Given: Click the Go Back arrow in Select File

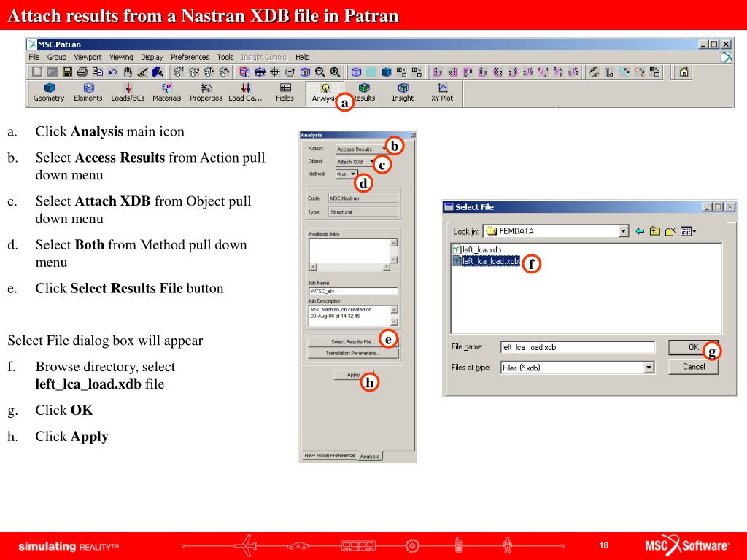Looking at the screenshot, I should click(640, 231).
